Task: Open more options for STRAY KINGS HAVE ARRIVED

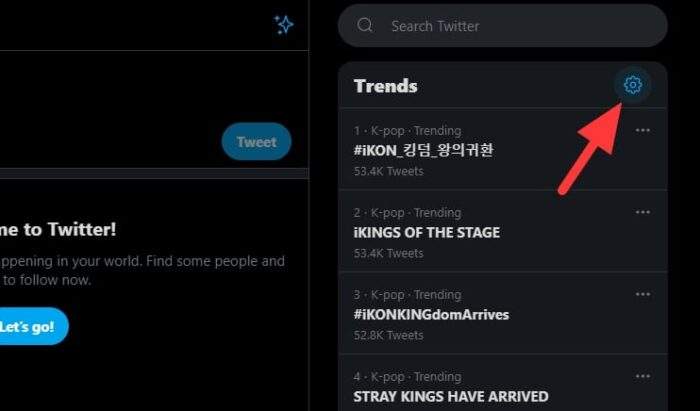Action: pos(642,376)
